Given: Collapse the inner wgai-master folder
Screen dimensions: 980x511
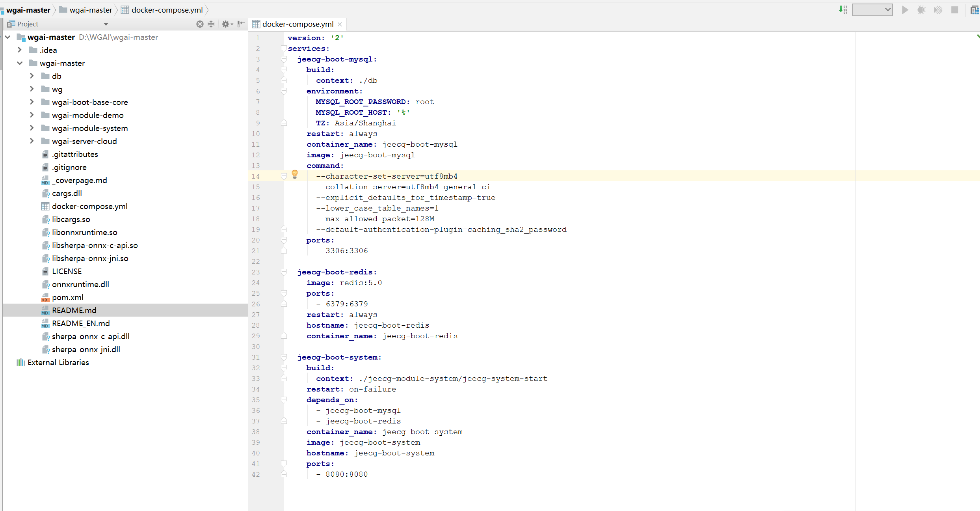Looking at the screenshot, I should click(x=20, y=63).
